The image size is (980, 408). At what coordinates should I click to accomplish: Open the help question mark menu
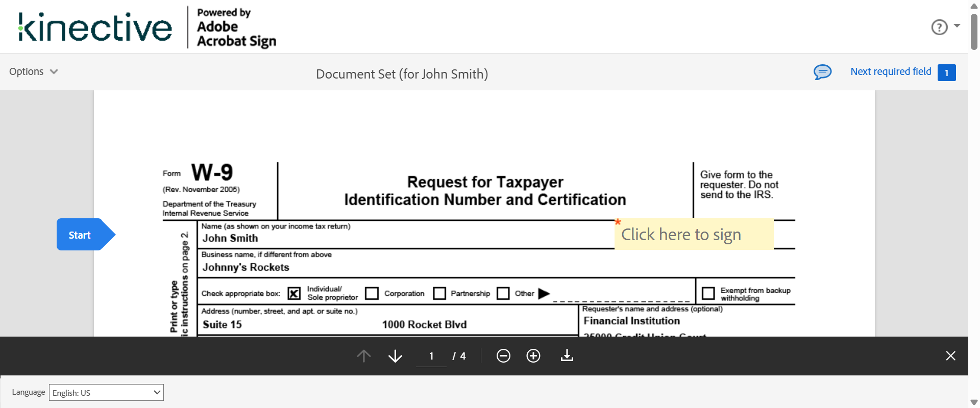tap(939, 27)
